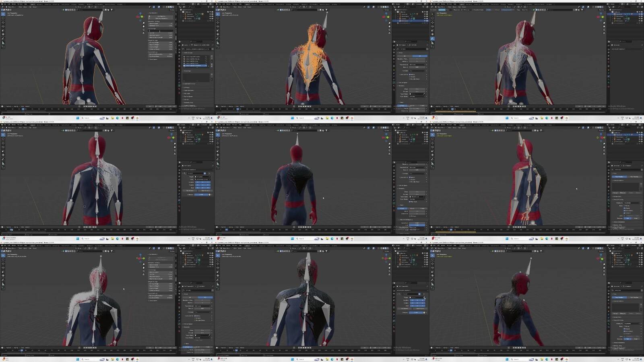The image size is (644, 362).
Task: Click Blender taskbar icon below top-right window
Action: pyautogui.click(x=566, y=118)
